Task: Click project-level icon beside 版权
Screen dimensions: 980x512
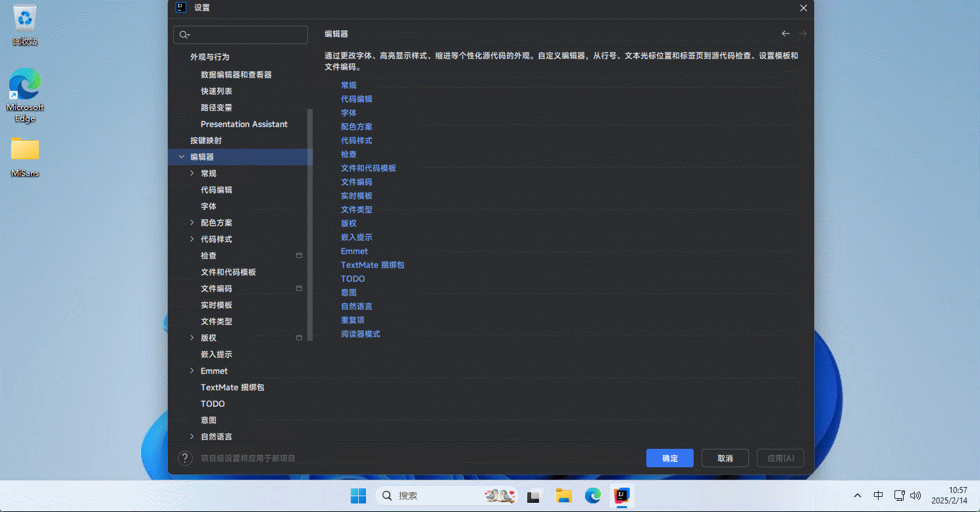Action: point(299,338)
